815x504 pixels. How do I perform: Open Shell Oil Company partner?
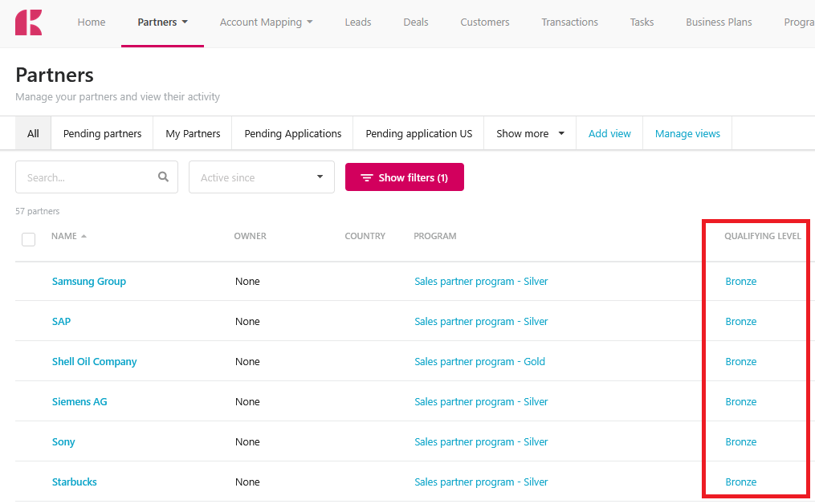tap(94, 362)
